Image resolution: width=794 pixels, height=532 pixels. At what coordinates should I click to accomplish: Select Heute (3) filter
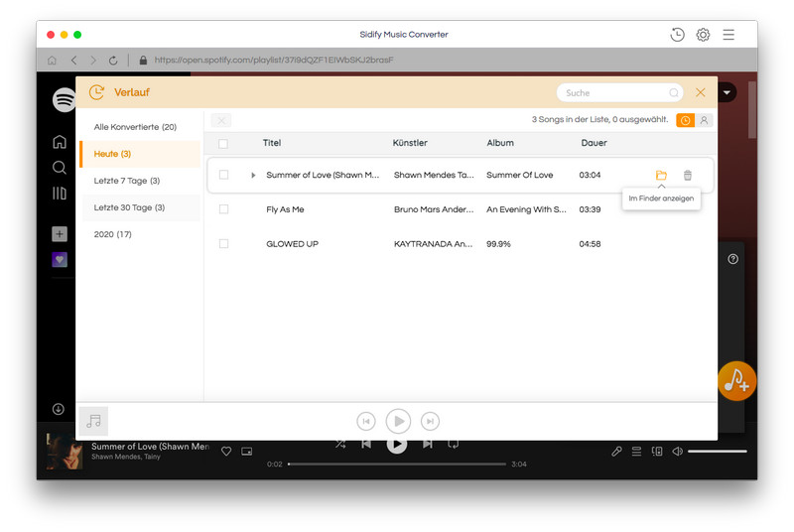click(x=140, y=154)
